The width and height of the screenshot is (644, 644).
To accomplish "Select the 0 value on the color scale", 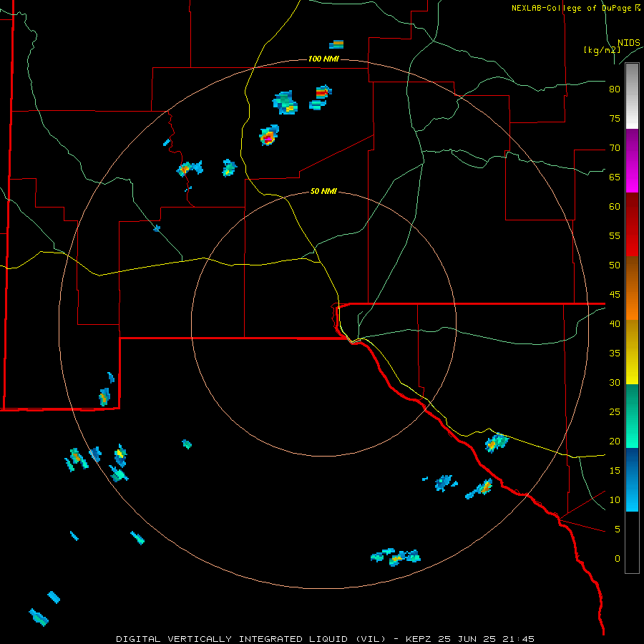I will click(x=617, y=559).
